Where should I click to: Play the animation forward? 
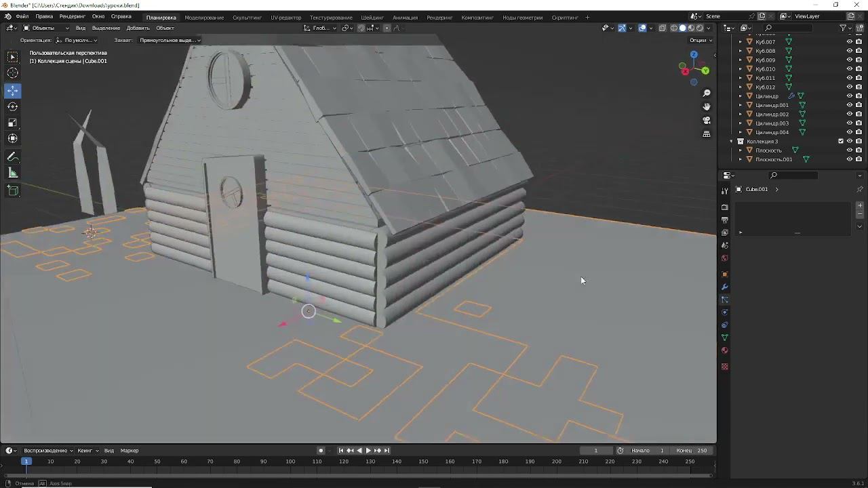(368, 451)
